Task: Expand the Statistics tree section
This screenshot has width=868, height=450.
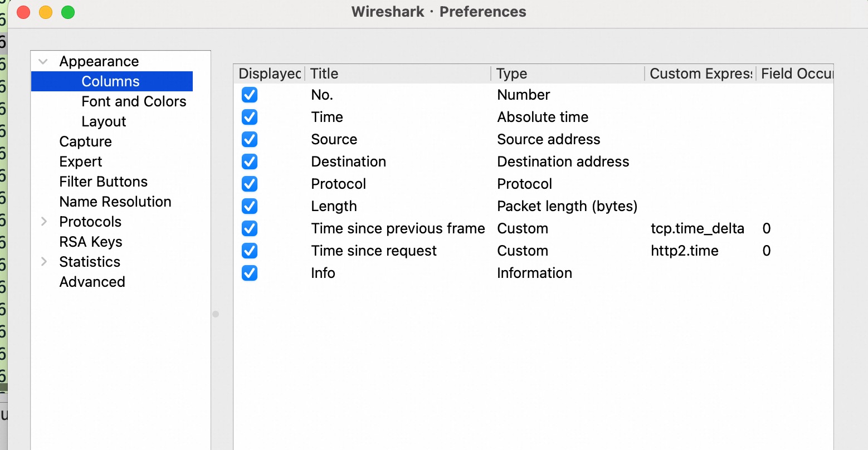Action: [43, 262]
